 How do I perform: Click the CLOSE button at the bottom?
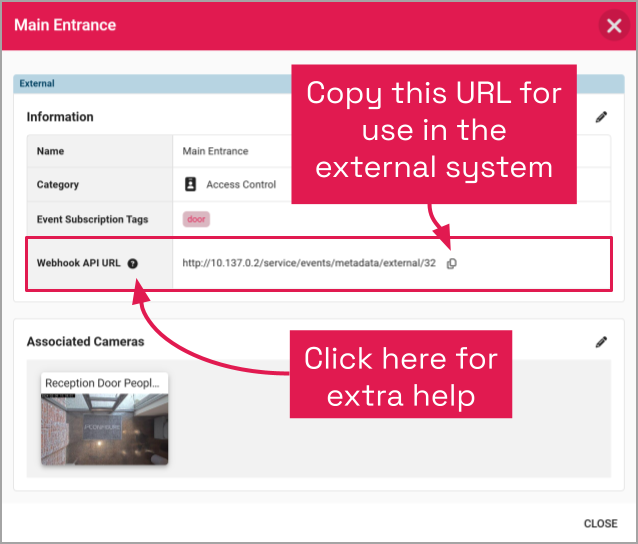(601, 523)
